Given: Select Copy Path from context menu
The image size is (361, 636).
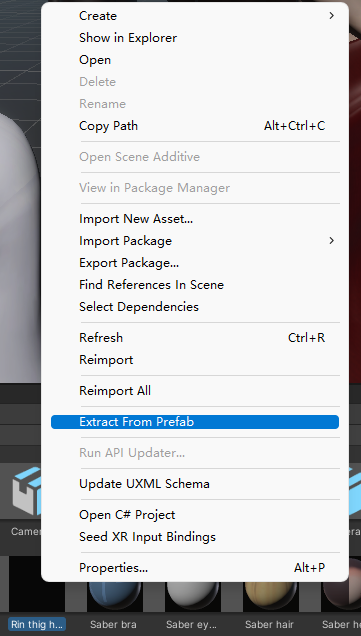Looking at the screenshot, I should pos(108,126).
